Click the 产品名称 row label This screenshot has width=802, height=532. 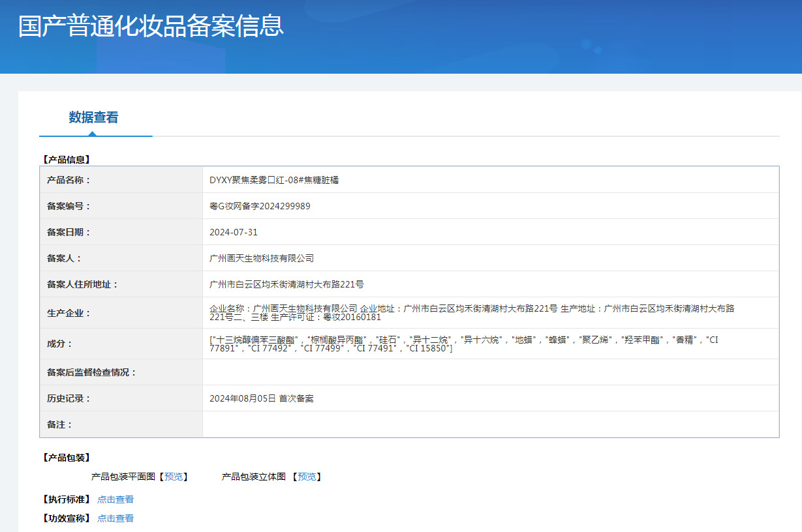pyautogui.click(x=69, y=180)
